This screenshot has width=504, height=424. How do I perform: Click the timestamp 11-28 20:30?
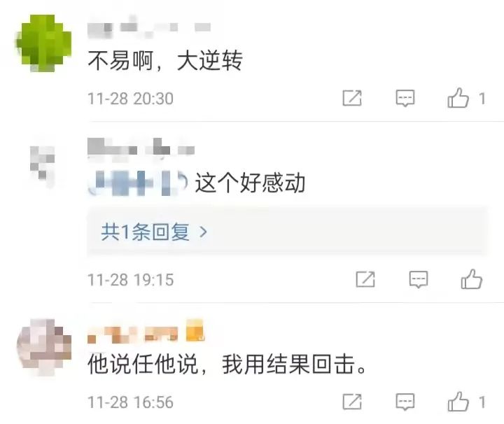[x=130, y=98]
